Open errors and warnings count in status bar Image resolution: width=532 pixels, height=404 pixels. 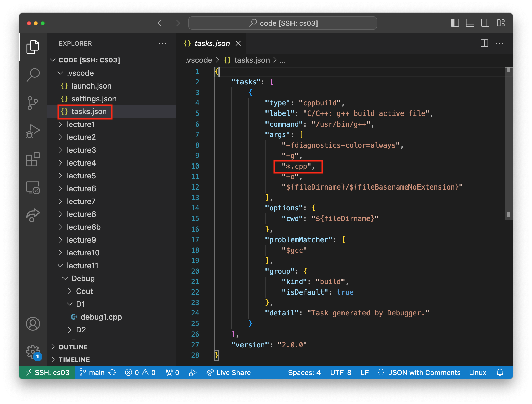pos(140,372)
